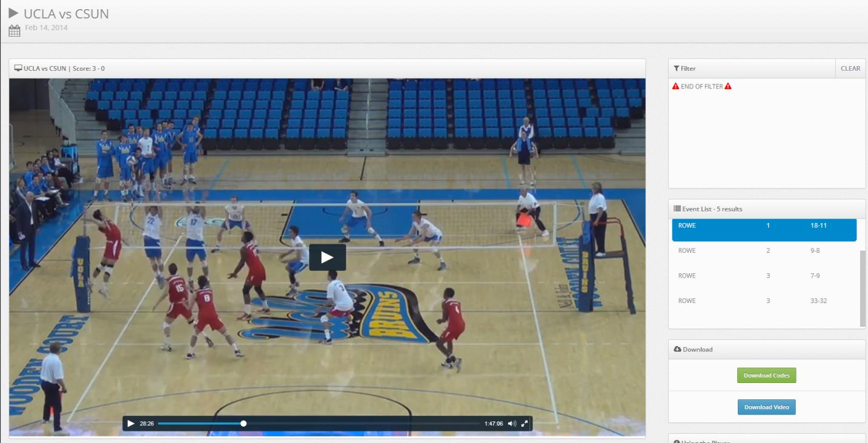Screen dimensions: 868x443
Task: Mute the video using the speaker icon
Action: point(512,424)
